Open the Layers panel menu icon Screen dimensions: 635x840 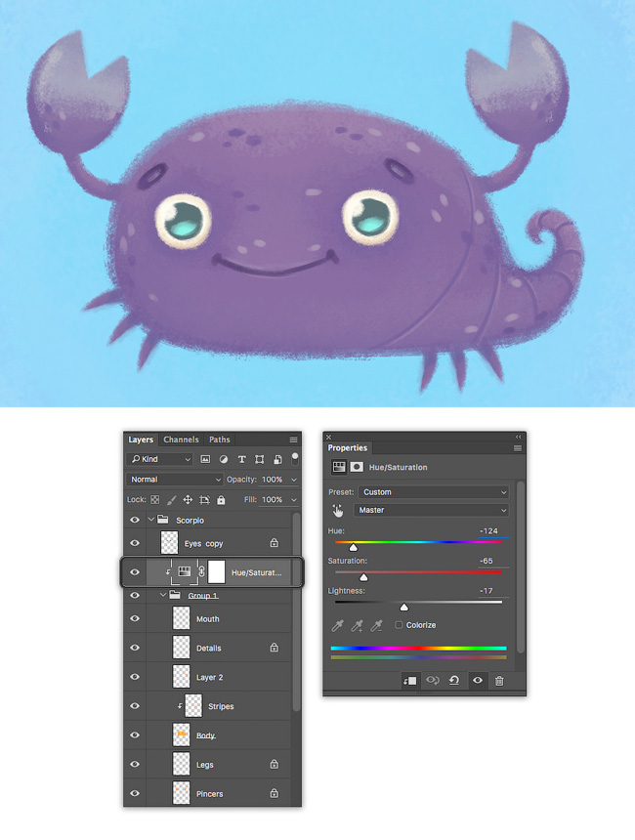pyautogui.click(x=293, y=440)
